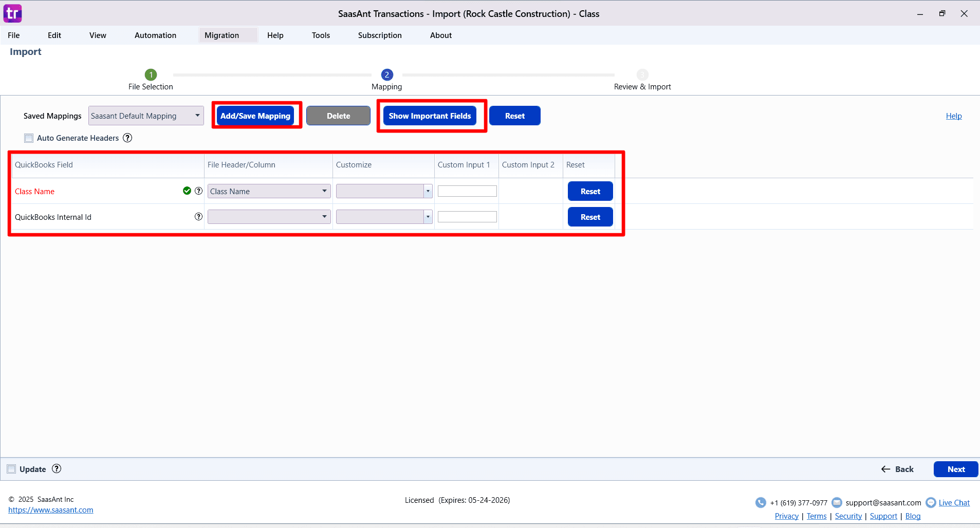Screen dimensions: 980x528
Task: Click the SaasAnt app logo icon
Action: [13, 13]
